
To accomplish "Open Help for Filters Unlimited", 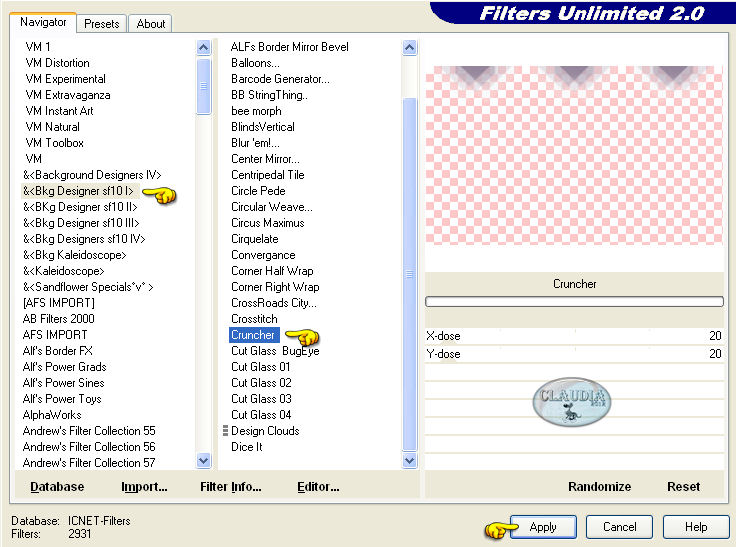I will tap(696, 527).
